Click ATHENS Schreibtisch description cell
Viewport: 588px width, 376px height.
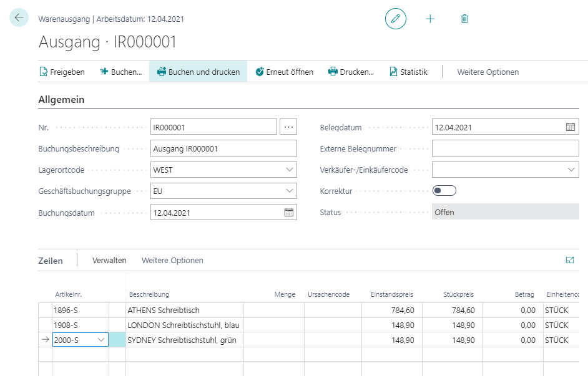pos(185,310)
